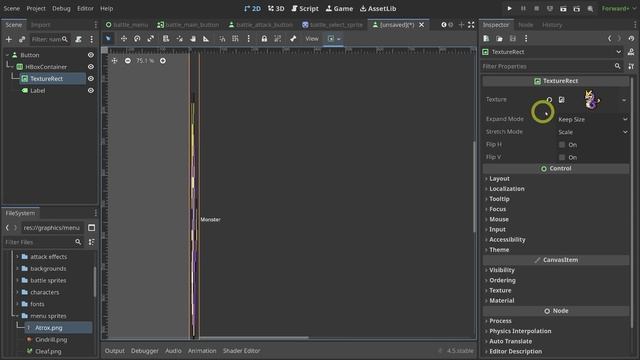Viewport: 640px width, 360px height.
Task: Select the Scale Mode tool
Action: point(151,38)
